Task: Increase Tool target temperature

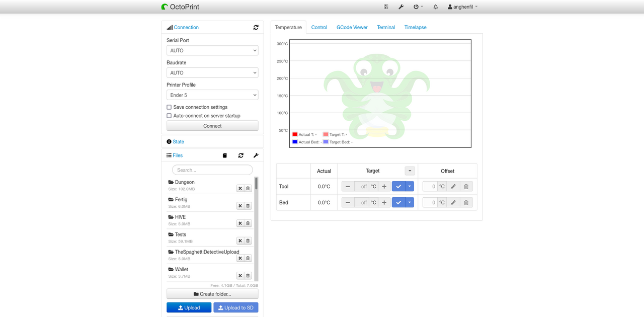Action: 384,187
